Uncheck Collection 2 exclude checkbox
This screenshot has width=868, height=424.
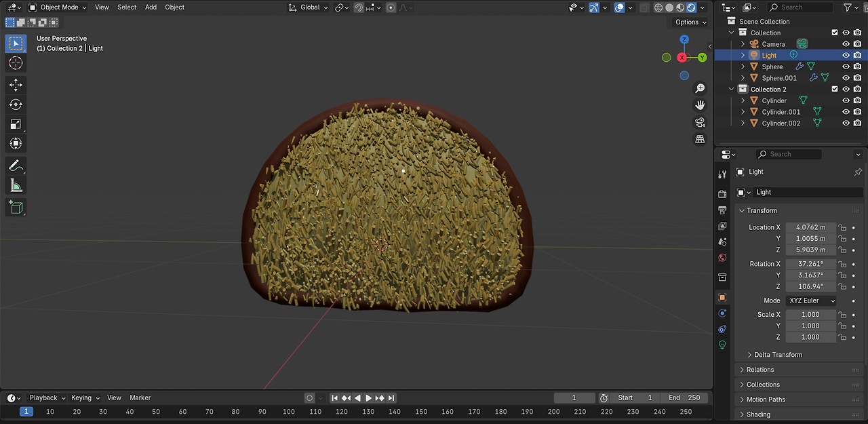pos(835,89)
